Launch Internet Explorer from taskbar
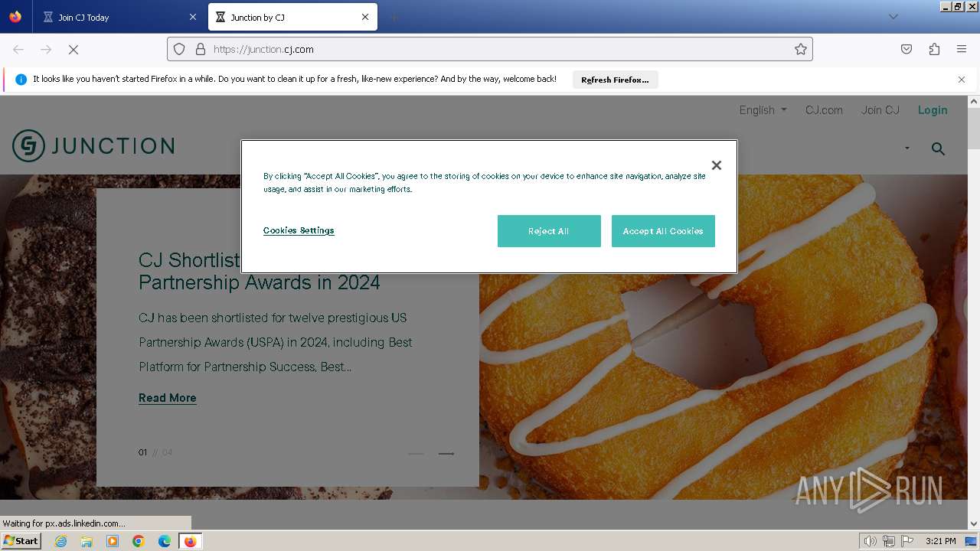The image size is (980, 551). tap(60, 541)
